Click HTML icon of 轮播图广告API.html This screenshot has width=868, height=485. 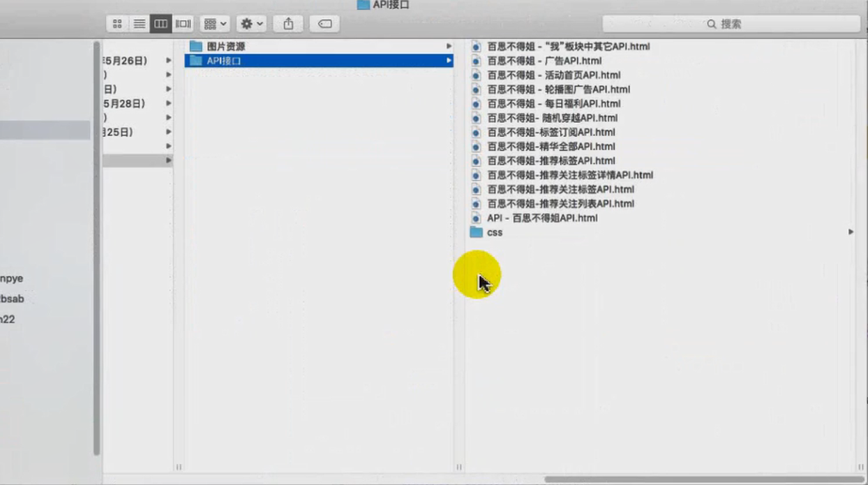476,89
